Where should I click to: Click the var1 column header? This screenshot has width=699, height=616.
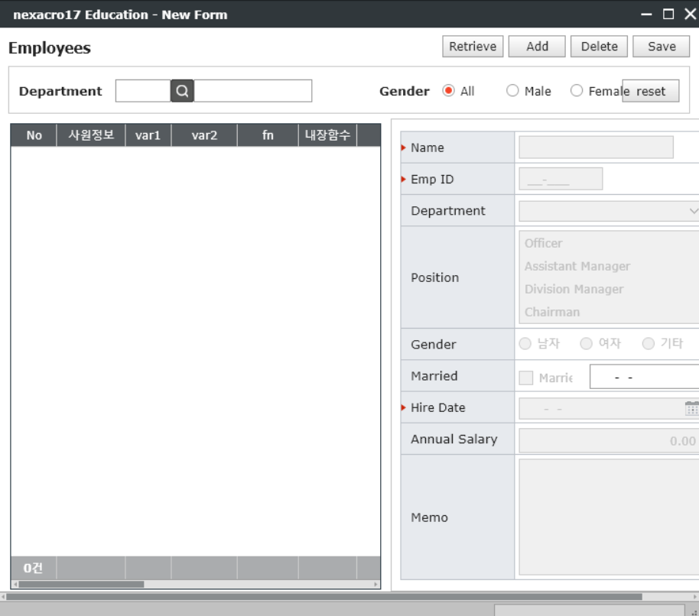click(148, 135)
